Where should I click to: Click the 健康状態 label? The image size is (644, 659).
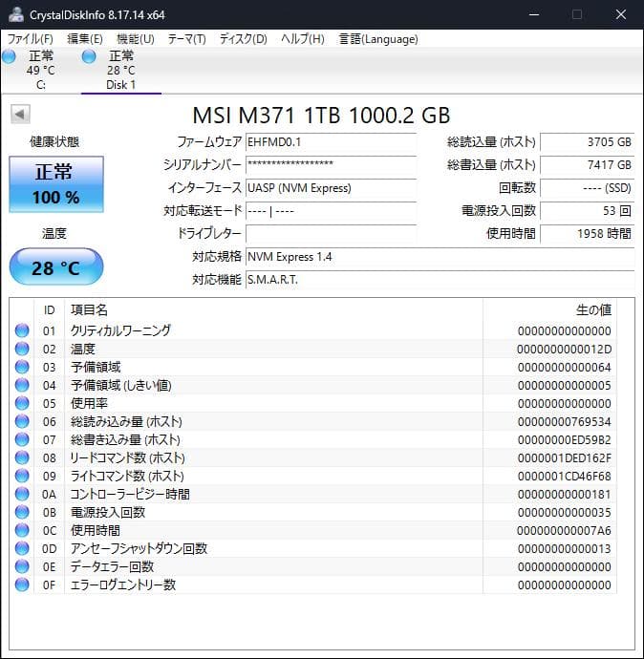pos(54,142)
